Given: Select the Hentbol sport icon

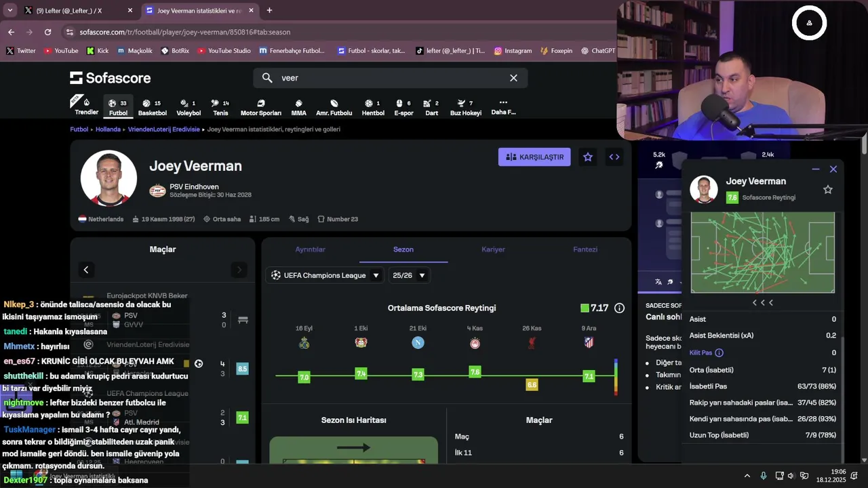Looking at the screenshot, I should click(x=373, y=107).
